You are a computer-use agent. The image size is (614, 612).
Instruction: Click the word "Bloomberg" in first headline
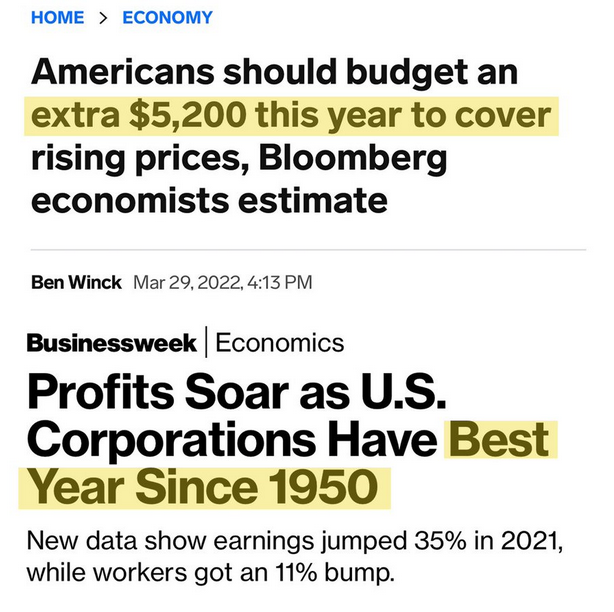tap(353, 159)
